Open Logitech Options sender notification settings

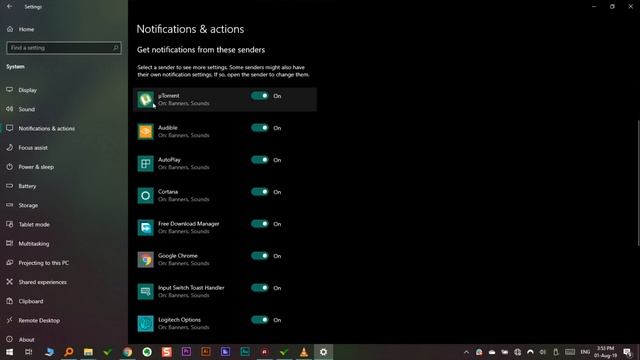tap(224, 324)
